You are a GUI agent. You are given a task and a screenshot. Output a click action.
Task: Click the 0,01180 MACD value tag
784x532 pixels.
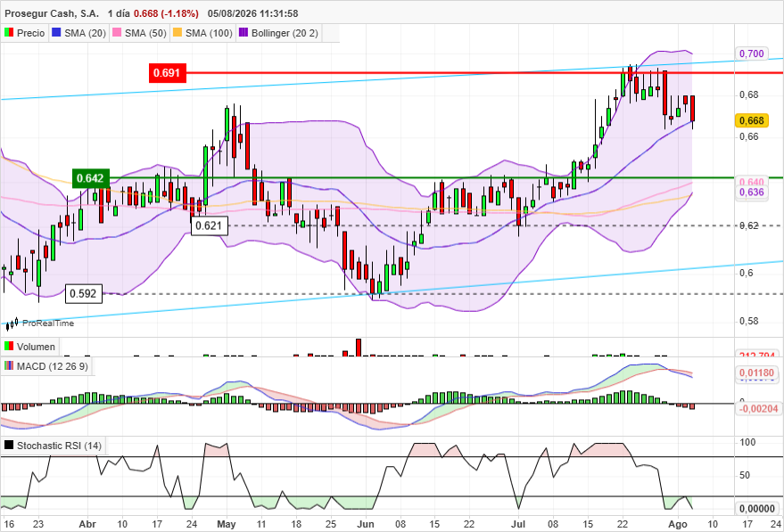[756, 372]
